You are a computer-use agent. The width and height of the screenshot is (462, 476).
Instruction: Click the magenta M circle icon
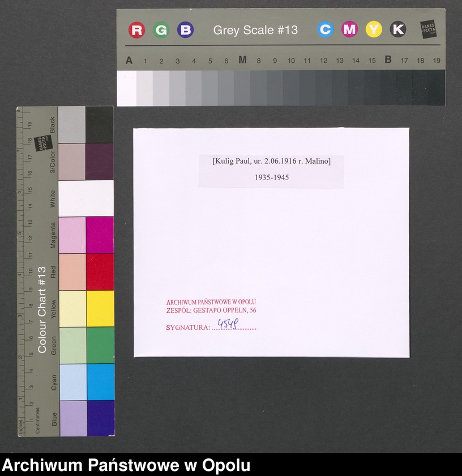pos(349,29)
